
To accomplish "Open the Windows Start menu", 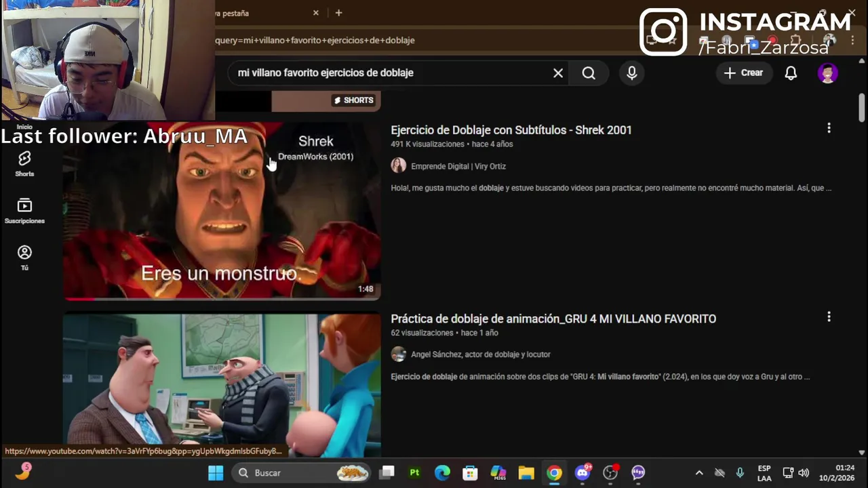I will point(216,472).
